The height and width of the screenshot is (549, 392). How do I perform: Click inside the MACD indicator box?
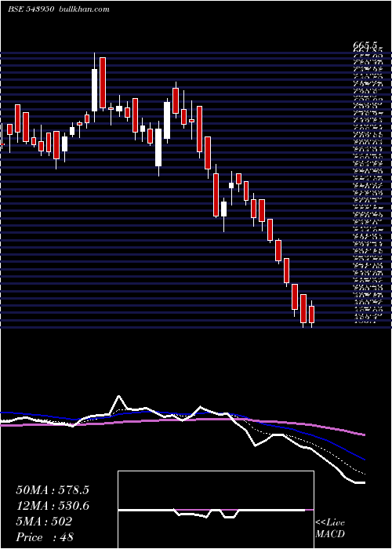pos(216,510)
